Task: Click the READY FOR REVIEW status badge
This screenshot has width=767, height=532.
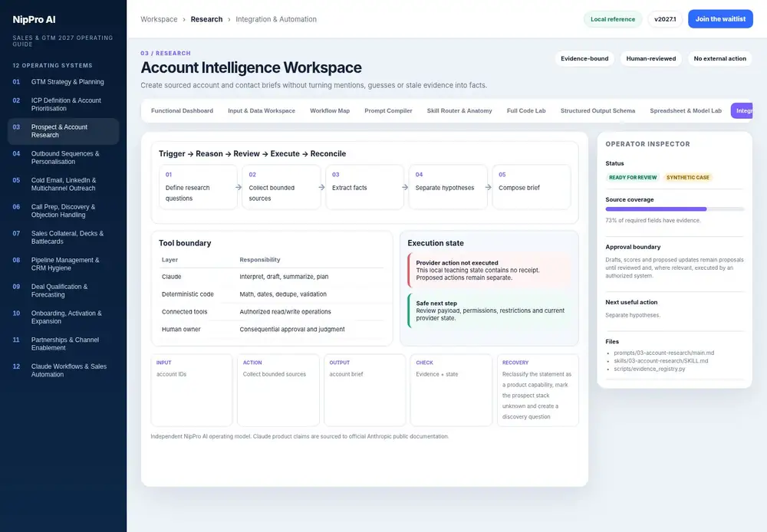Action: tap(633, 178)
